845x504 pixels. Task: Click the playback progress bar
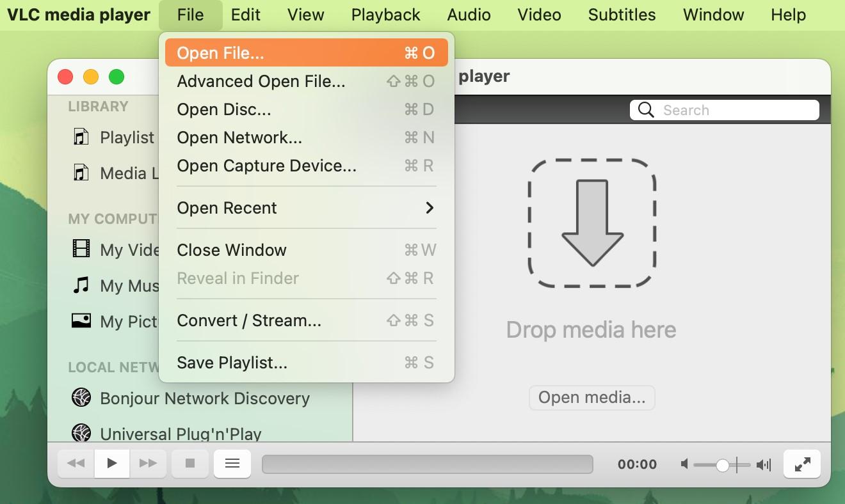click(428, 464)
